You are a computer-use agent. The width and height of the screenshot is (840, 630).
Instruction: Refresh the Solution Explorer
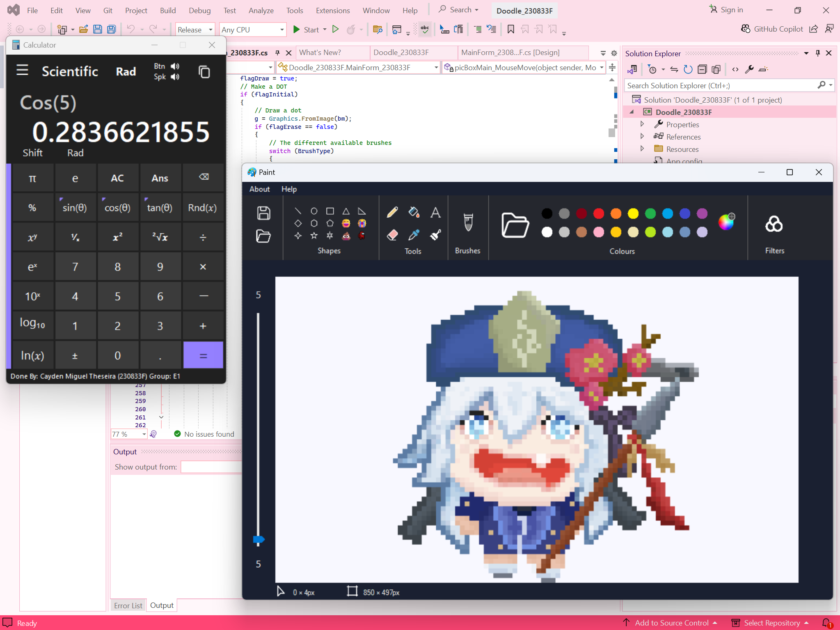click(688, 69)
